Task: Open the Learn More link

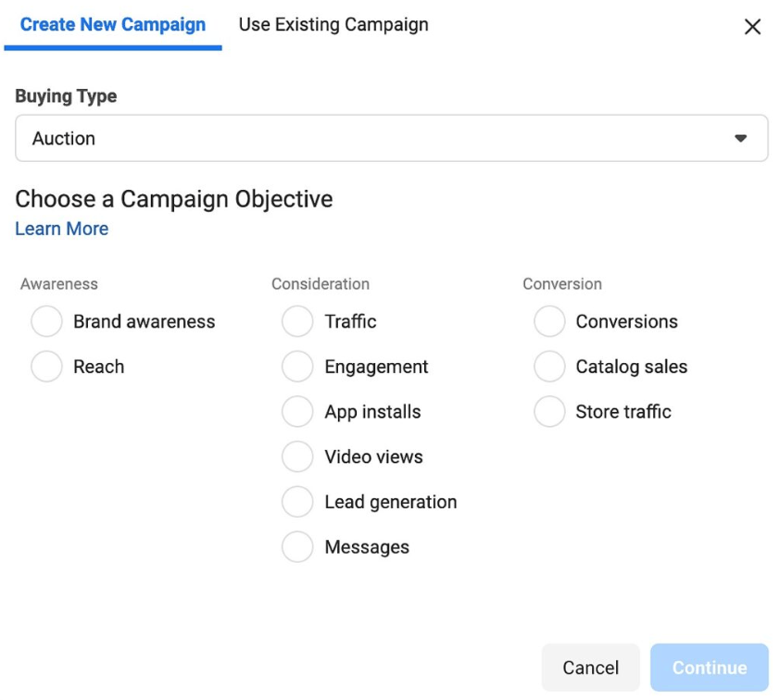Action: 61,229
